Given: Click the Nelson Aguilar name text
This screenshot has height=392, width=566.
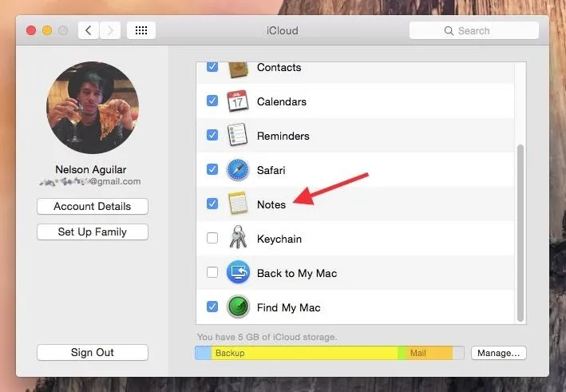Looking at the screenshot, I should [90, 169].
